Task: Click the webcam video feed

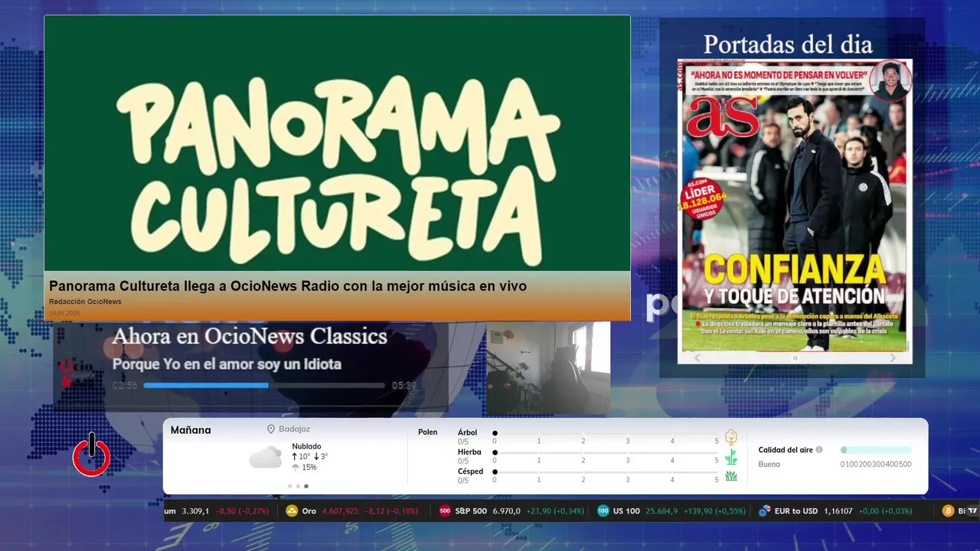Action: pos(548,368)
